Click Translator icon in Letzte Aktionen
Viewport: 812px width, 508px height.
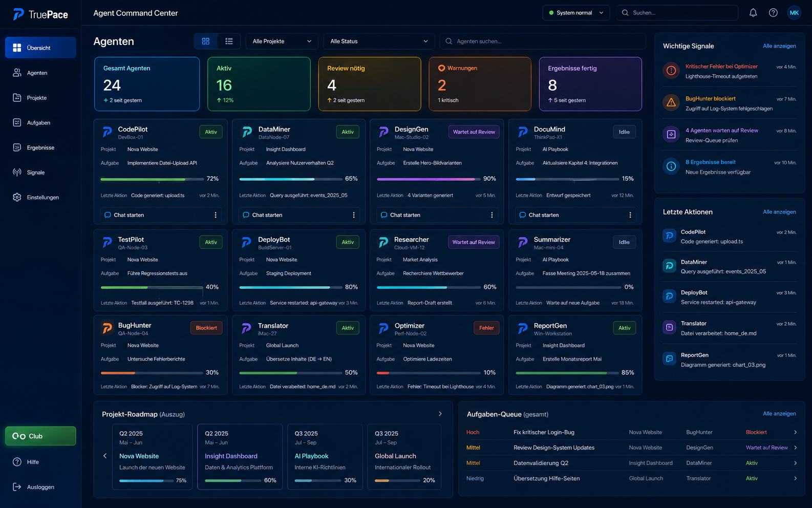[x=669, y=327]
